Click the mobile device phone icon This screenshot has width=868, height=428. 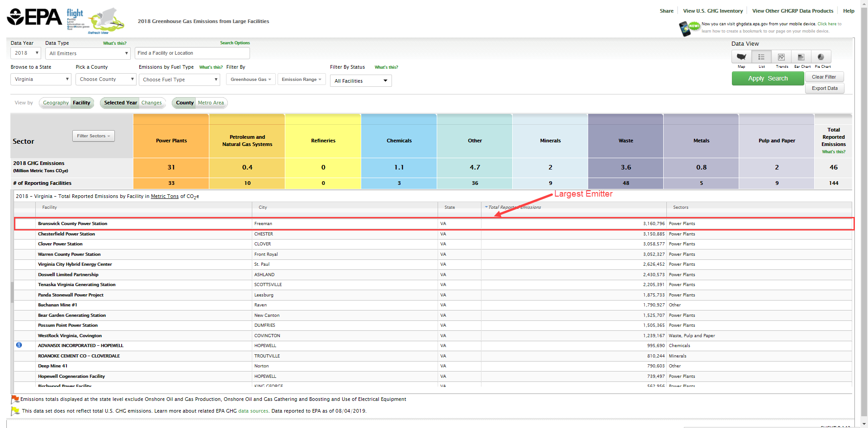tap(685, 29)
